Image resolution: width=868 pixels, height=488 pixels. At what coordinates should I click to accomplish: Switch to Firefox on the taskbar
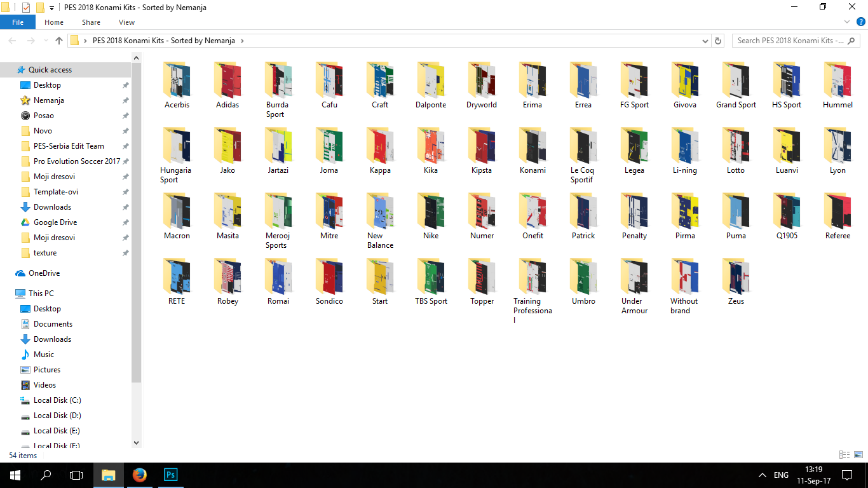tap(140, 475)
